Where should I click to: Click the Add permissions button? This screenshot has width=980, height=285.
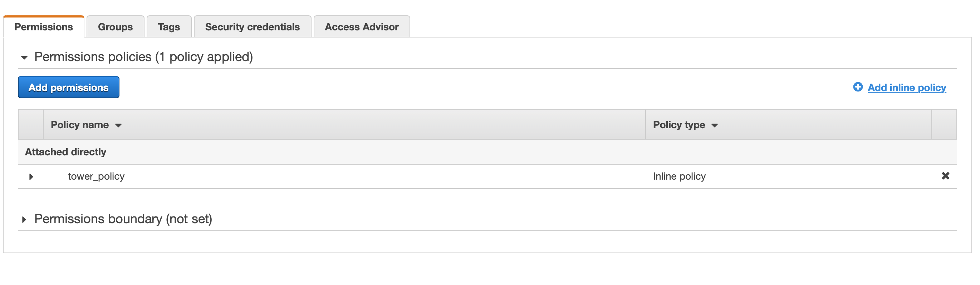tap(68, 87)
